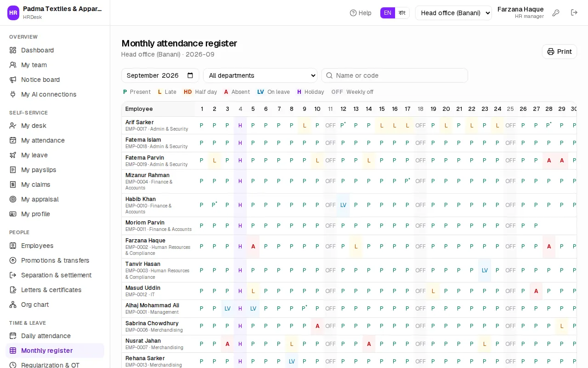588x368 pixels.
Task: Click the purple HR logo icon
Action: pyautogui.click(x=13, y=13)
